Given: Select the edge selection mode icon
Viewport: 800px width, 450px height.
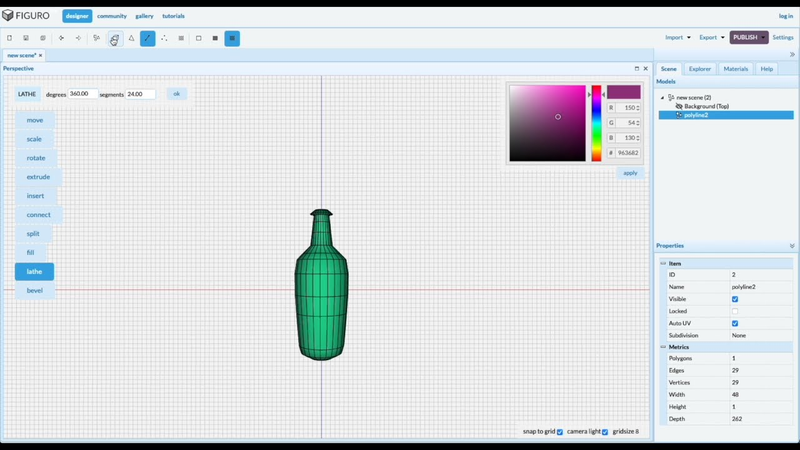Looking at the screenshot, I should click(147, 38).
